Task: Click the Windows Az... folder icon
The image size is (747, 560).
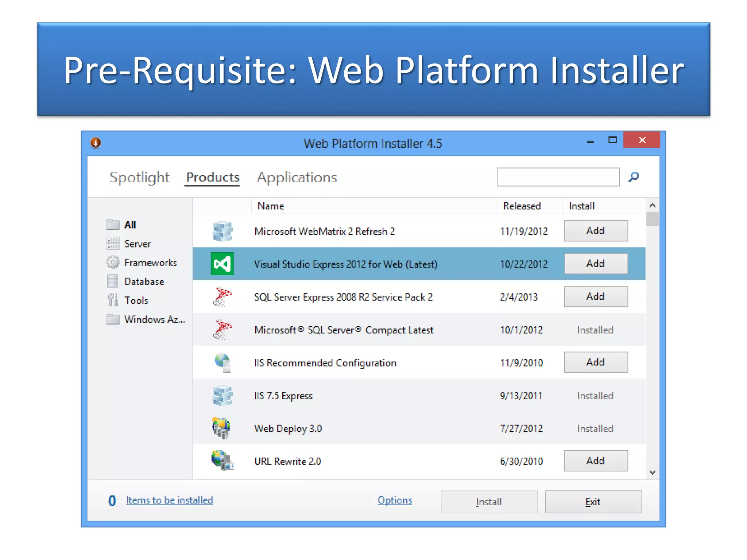Action: (x=113, y=319)
